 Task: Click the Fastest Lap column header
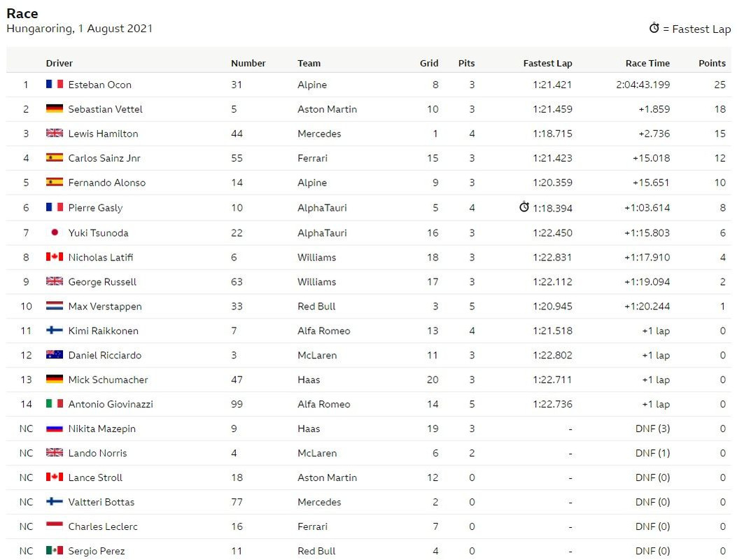point(547,63)
